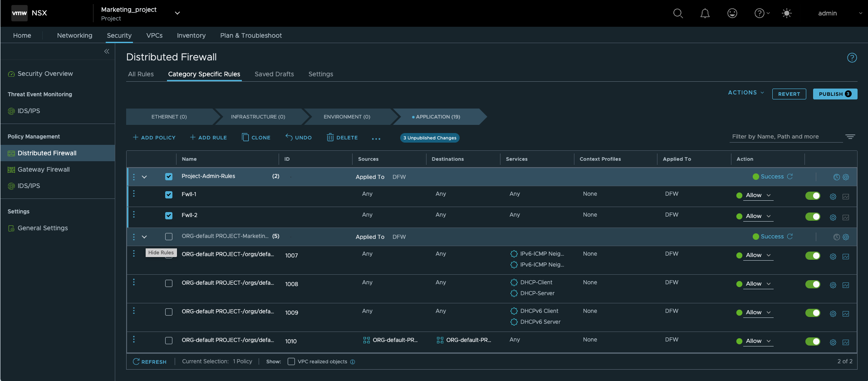
Task: Open the Distributed Firewall help icon
Action: click(852, 58)
